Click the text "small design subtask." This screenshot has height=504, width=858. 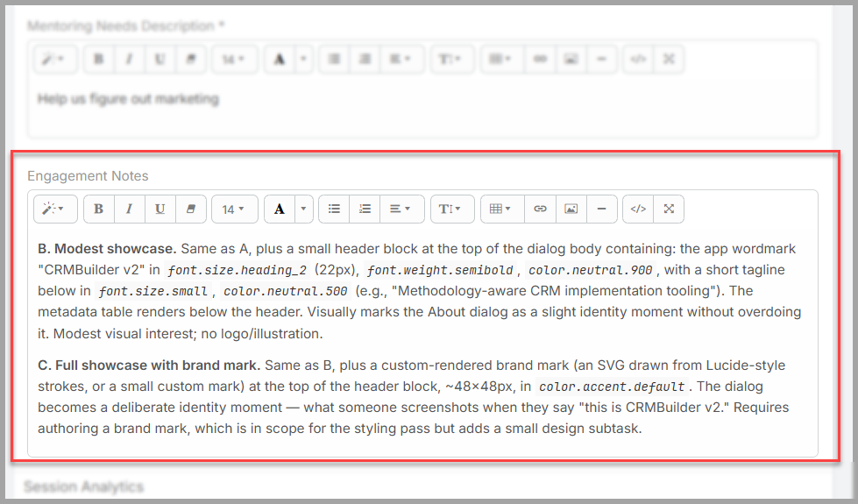tap(573, 429)
